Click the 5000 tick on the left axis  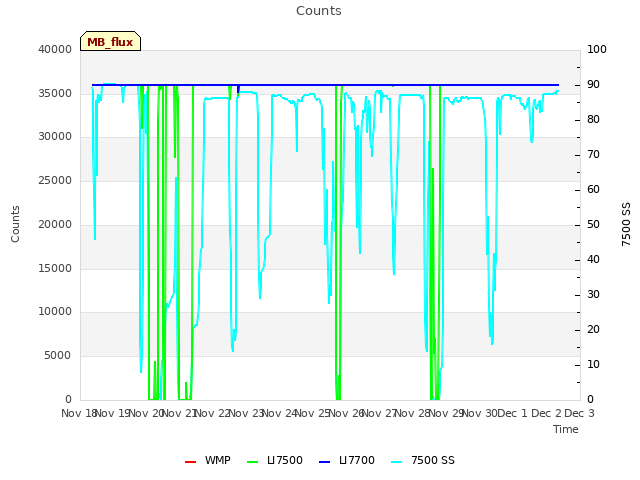click(58, 356)
